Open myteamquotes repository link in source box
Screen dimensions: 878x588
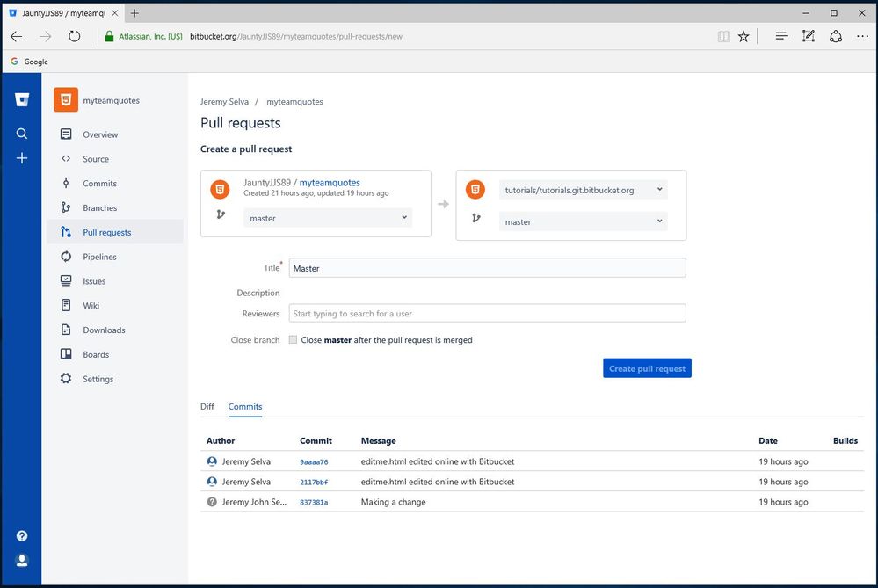click(330, 183)
